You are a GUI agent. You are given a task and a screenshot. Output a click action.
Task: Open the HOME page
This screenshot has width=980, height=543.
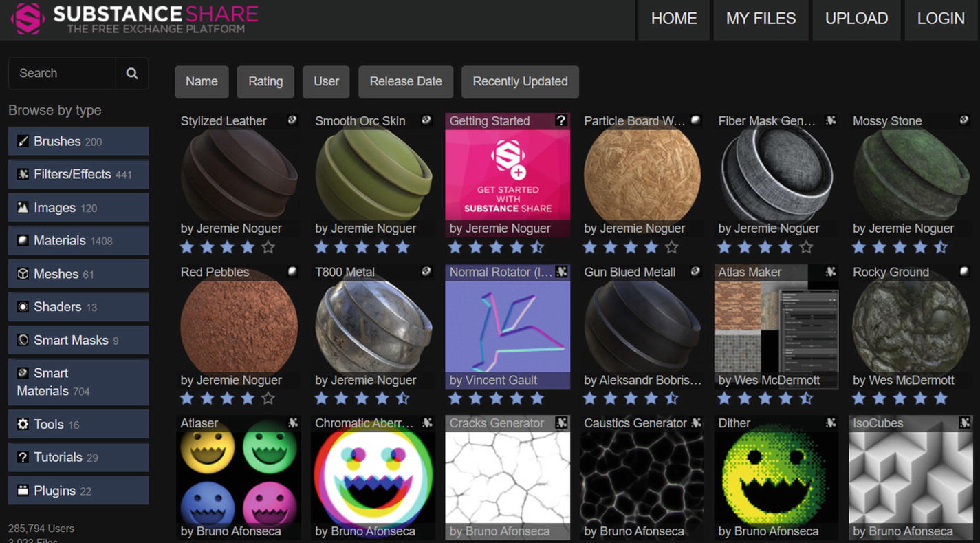pyautogui.click(x=674, y=19)
